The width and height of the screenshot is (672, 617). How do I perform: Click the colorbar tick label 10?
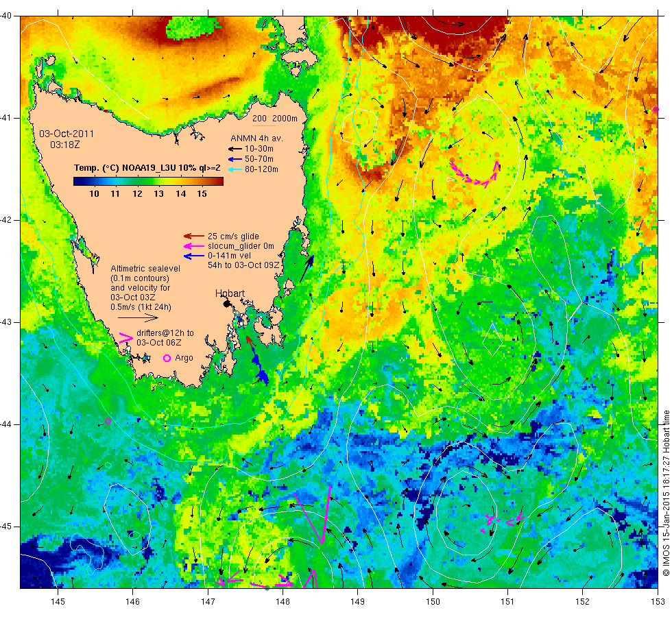click(95, 194)
